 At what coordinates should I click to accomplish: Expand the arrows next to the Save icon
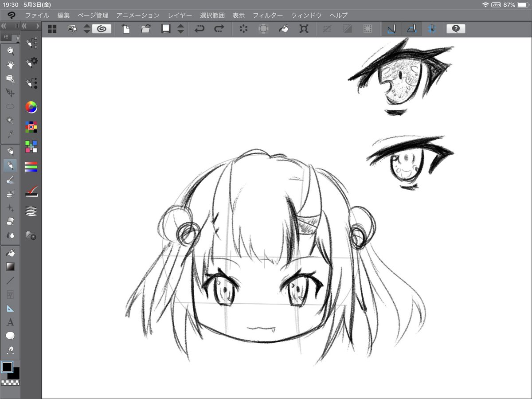(x=180, y=29)
